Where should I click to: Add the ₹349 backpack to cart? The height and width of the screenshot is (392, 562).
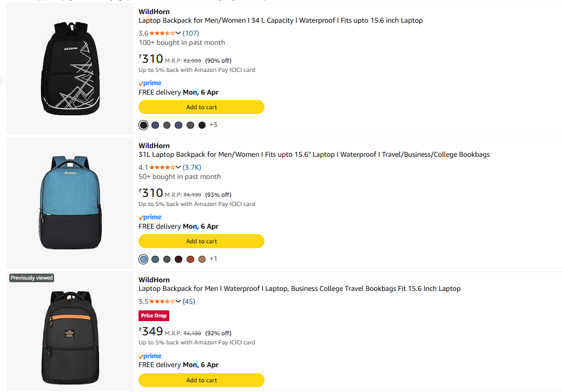coord(201,380)
